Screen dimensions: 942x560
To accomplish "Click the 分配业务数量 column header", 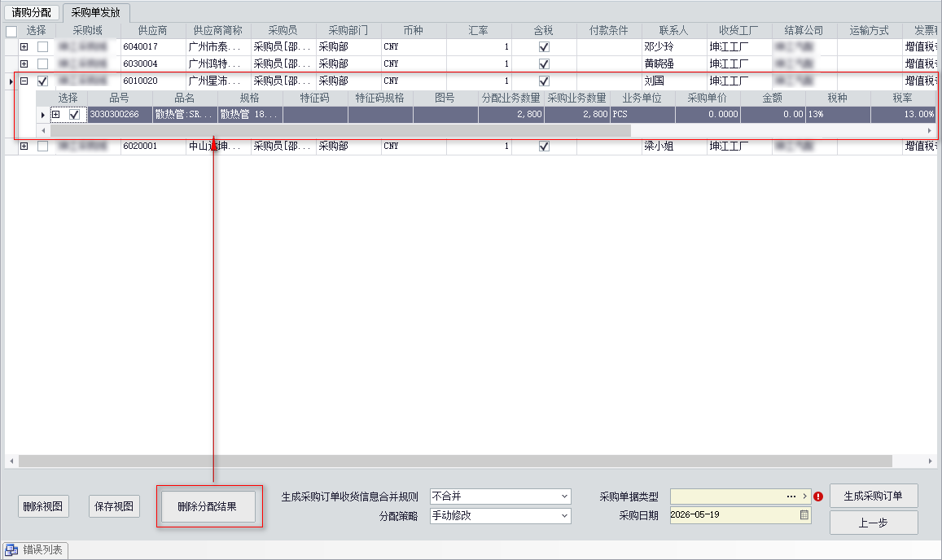I will coord(511,98).
